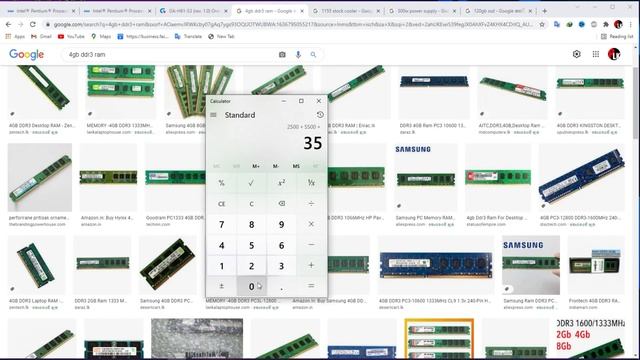Screen dimensions: 640x360
Task: Open the Apps bookmark shortcut
Action: pos(15,36)
